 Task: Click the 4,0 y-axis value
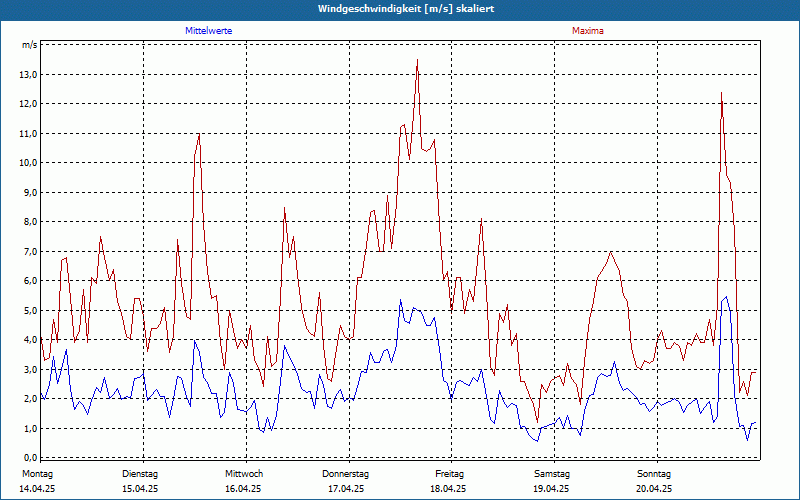click(x=30, y=340)
